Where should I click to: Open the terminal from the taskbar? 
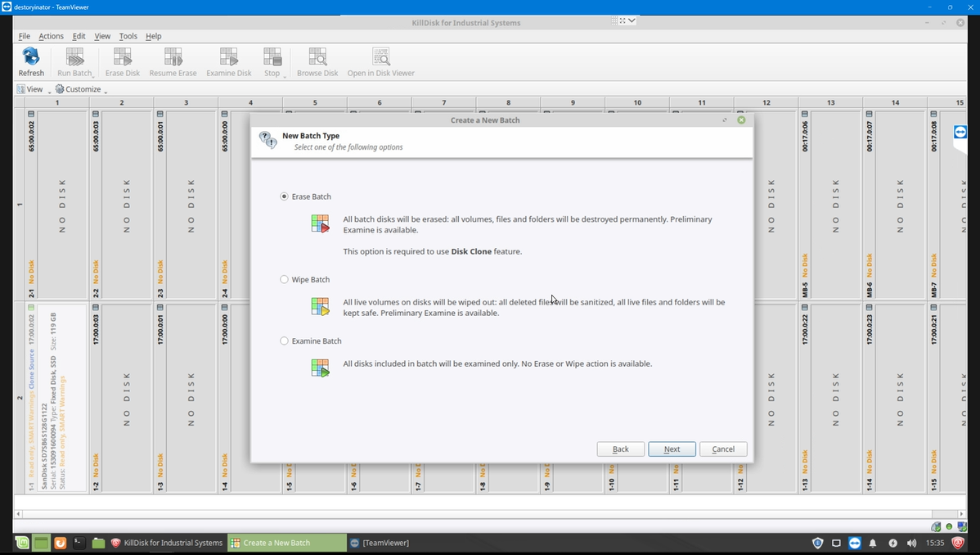tap(79, 543)
